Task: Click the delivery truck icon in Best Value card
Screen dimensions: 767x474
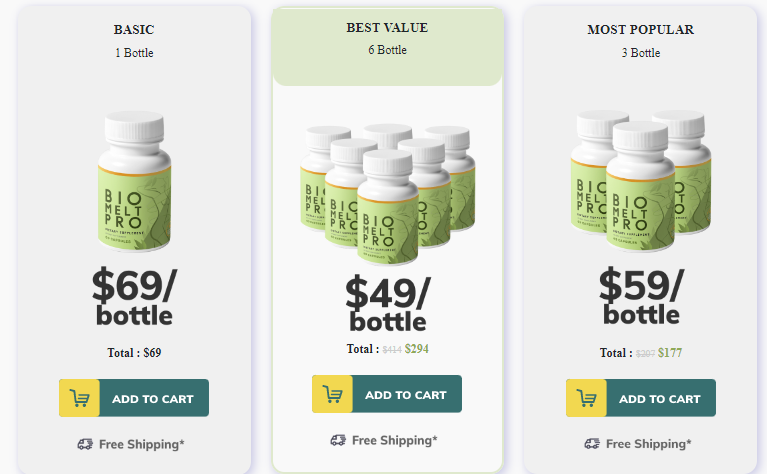Action: click(338, 440)
